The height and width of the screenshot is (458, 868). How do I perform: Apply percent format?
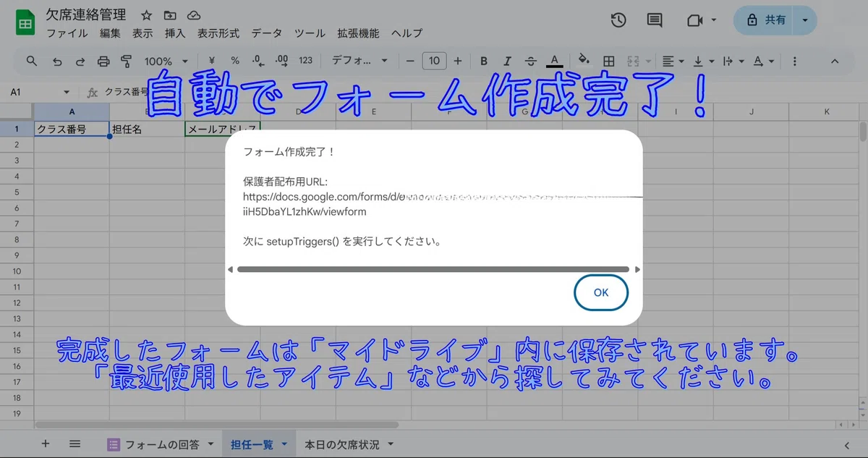[x=235, y=61]
